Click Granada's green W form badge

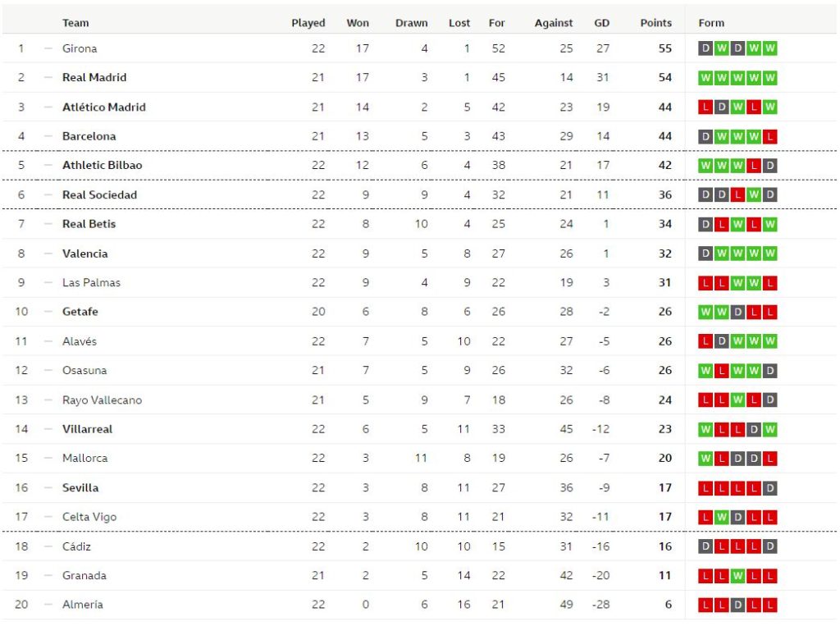pyautogui.click(x=737, y=576)
